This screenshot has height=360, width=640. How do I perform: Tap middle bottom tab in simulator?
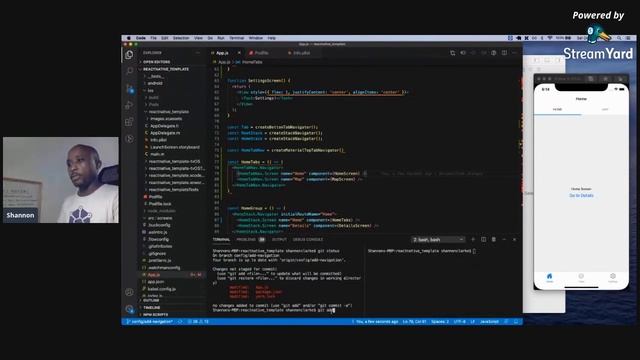(x=581, y=278)
